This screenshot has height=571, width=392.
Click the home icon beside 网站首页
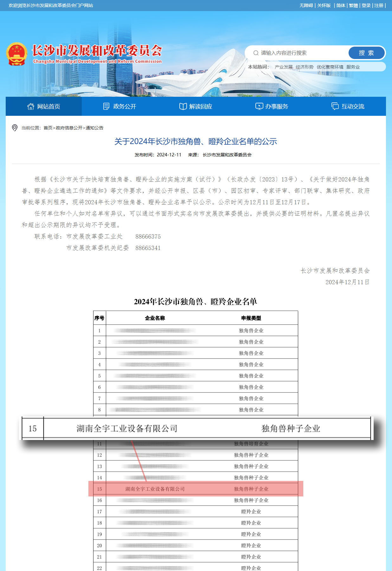tap(31, 107)
